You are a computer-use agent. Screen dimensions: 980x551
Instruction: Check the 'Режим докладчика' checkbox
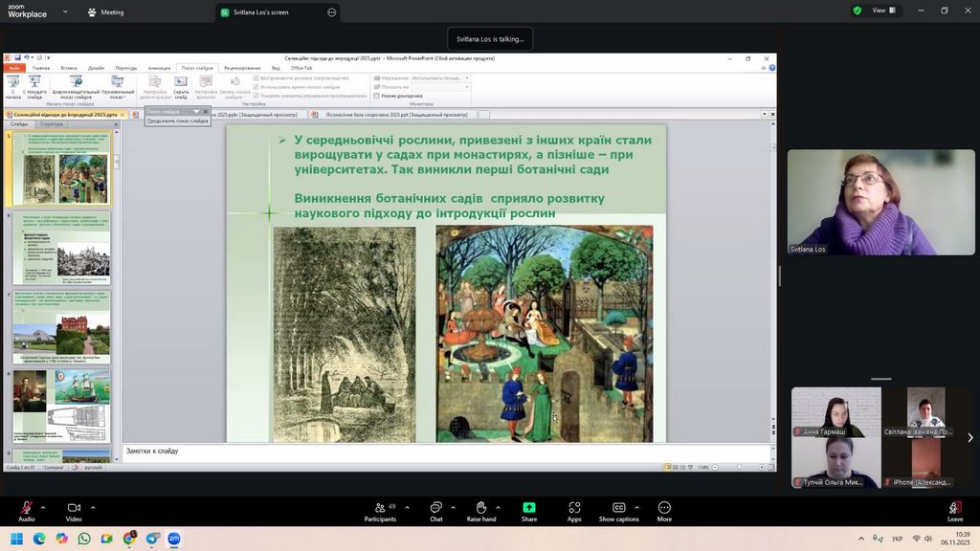pos(377,96)
